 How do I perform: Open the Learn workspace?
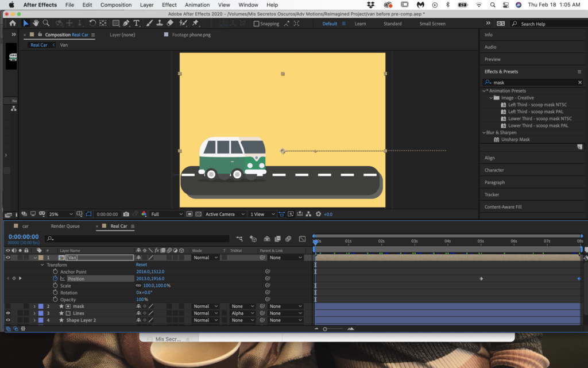point(360,24)
